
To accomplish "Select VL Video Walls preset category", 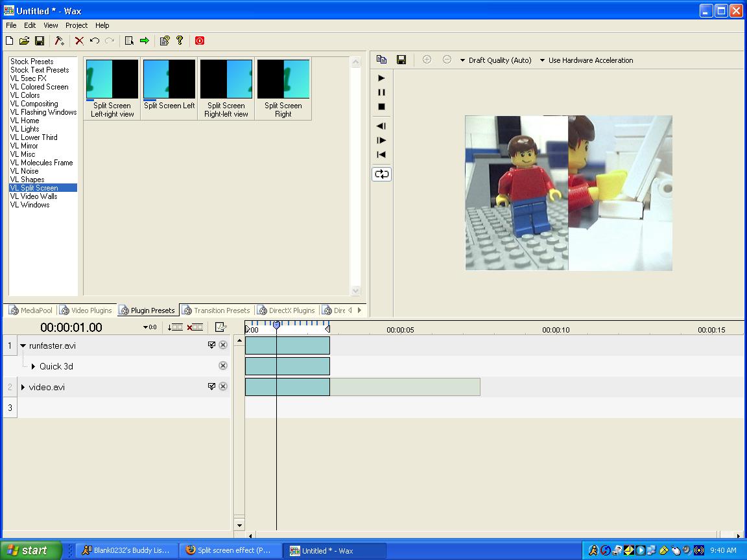I will click(x=34, y=196).
